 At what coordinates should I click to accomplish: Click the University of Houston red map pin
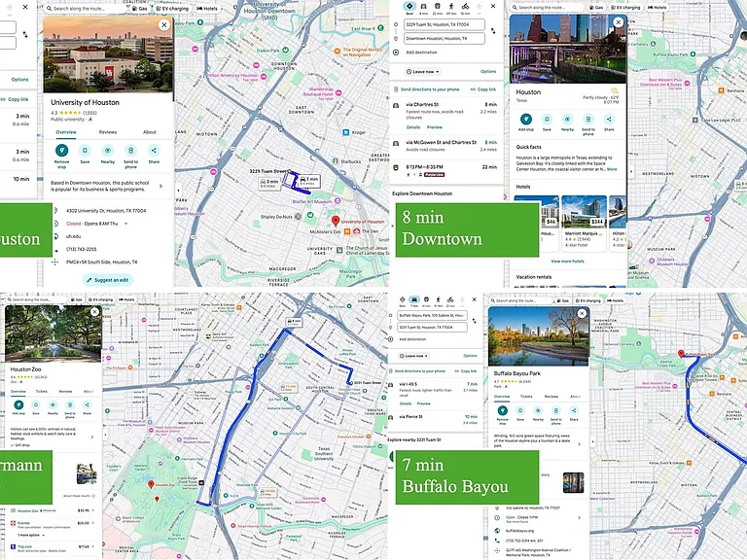coord(336,221)
